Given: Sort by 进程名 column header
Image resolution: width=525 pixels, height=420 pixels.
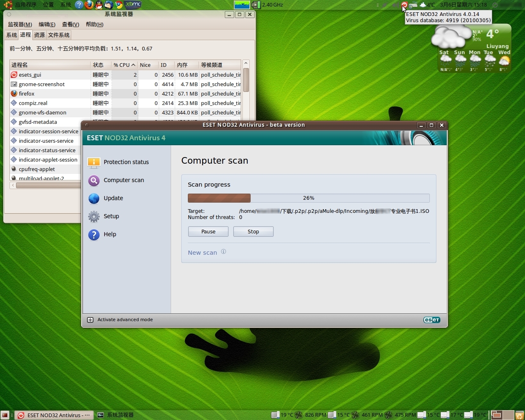Looking at the screenshot, I should click(x=50, y=65).
